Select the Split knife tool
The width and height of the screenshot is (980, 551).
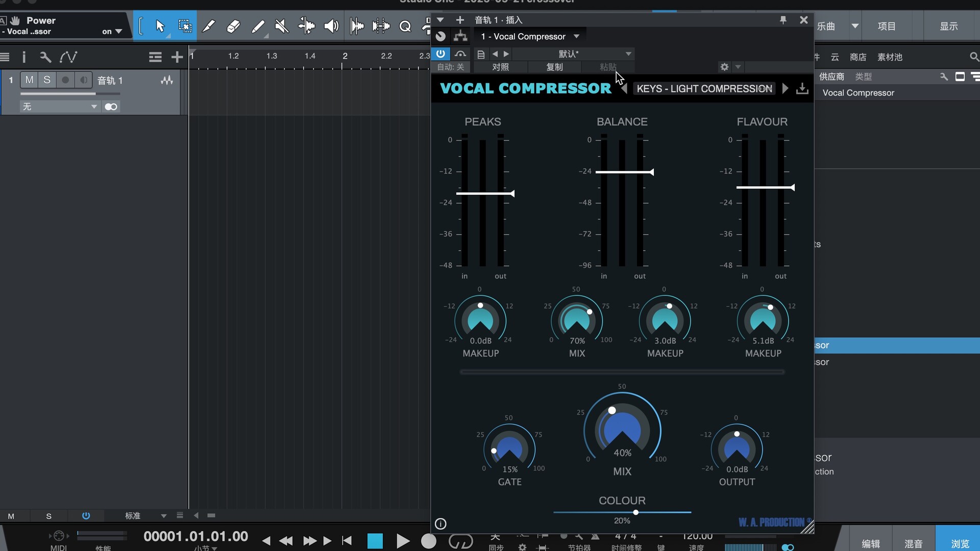(x=209, y=26)
